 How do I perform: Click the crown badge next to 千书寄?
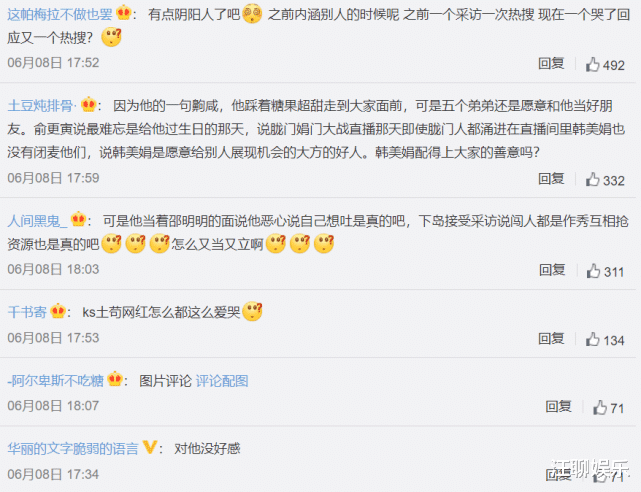click(x=58, y=311)
